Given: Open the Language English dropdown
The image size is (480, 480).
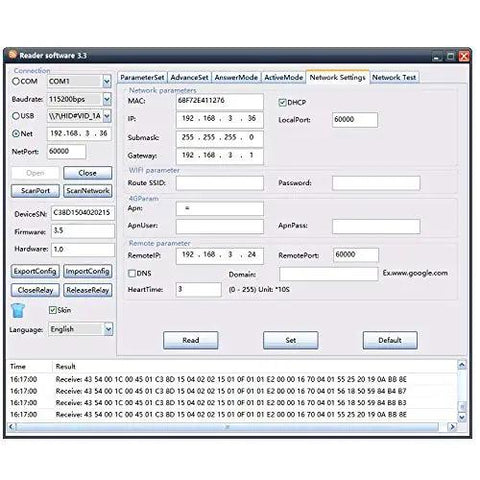Looking at the screenshot, I should click(x=108, y=329).
